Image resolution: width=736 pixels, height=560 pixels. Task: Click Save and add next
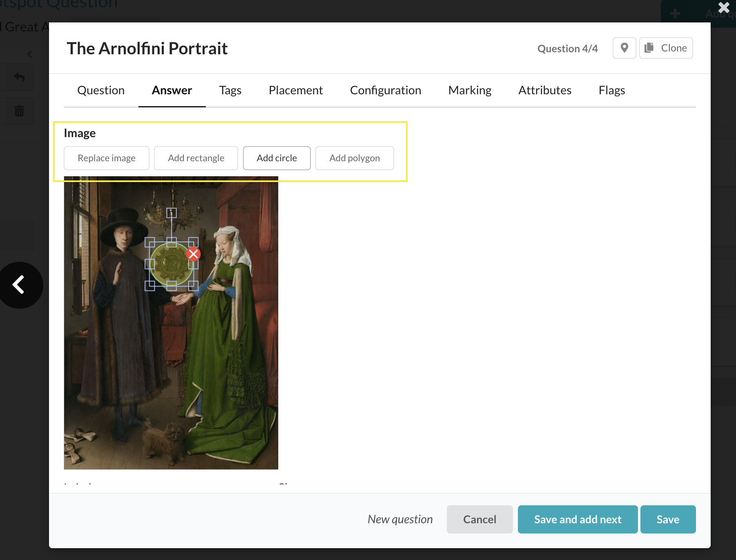(x=578, y=519)
